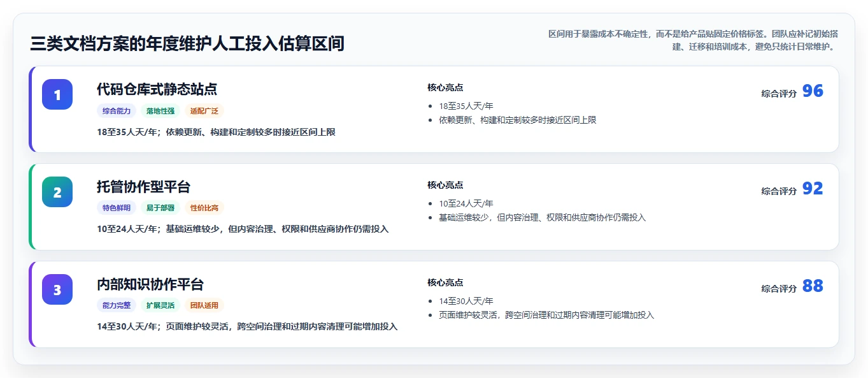The height and width of the screenshot is (378, 868).
Task: Click the page heading 三类文档方案的年度维护人工投入估算区间
Action: coord(187,43)
